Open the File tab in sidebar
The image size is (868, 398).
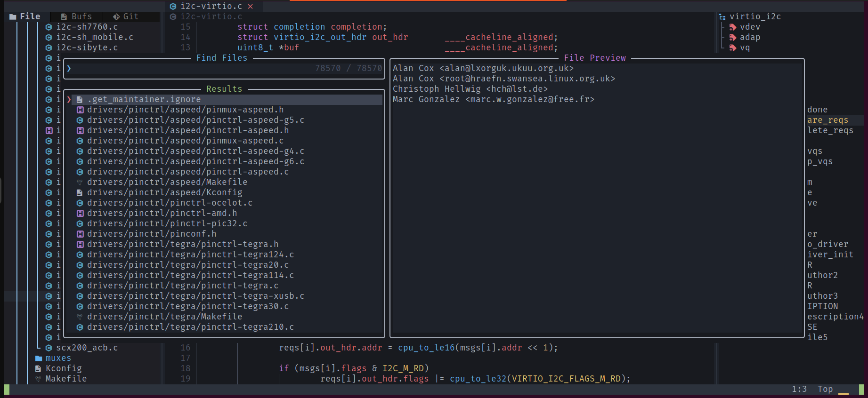[25, 16]
